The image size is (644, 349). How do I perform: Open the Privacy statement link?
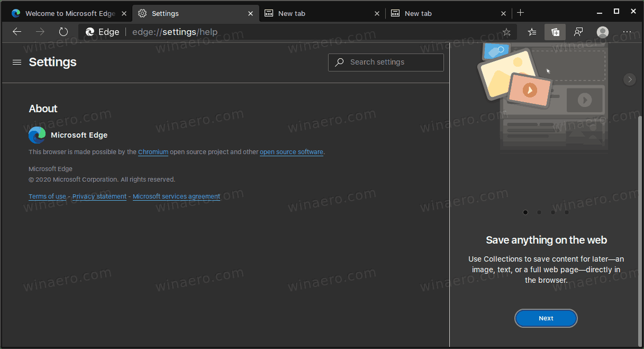(x=99, y=197)
